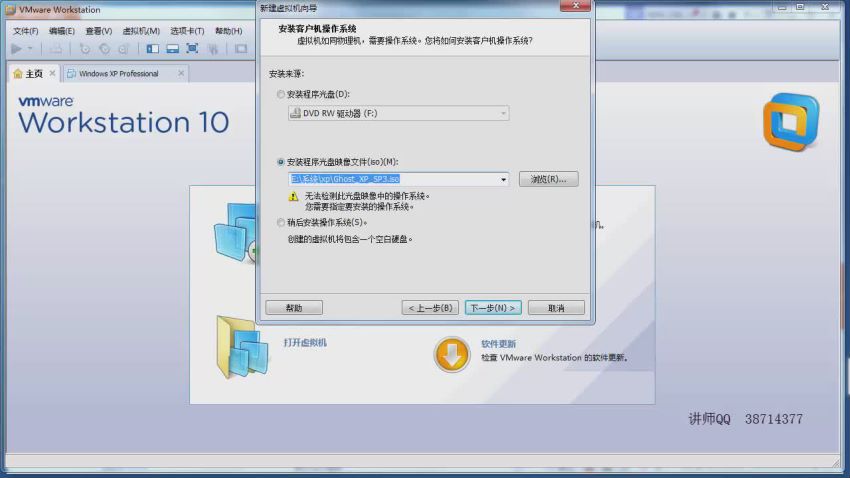850x478 pixels.
Task: Click the snapshot manager toolbar icon
Action: pos(124,49)
